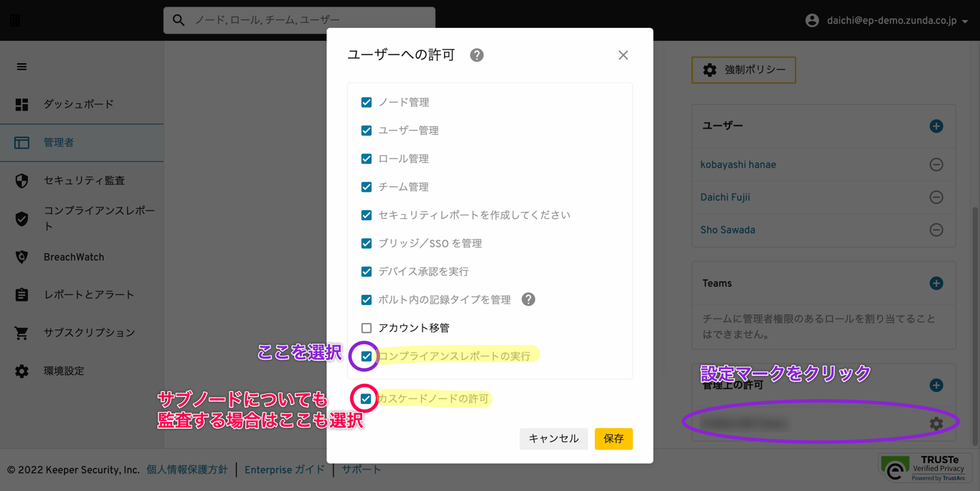Open セキュリティ監査 in sidebar
The image size is (980, 491).
pos(82,181)
